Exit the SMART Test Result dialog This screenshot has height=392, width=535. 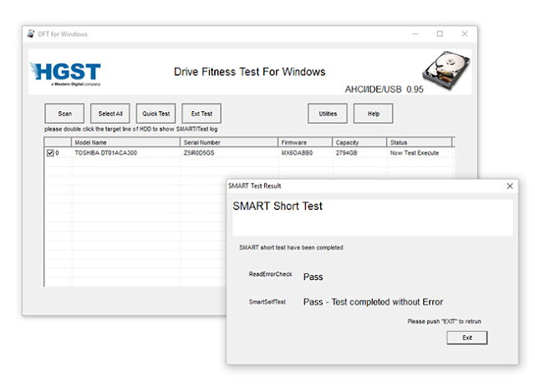coord(467,338)
